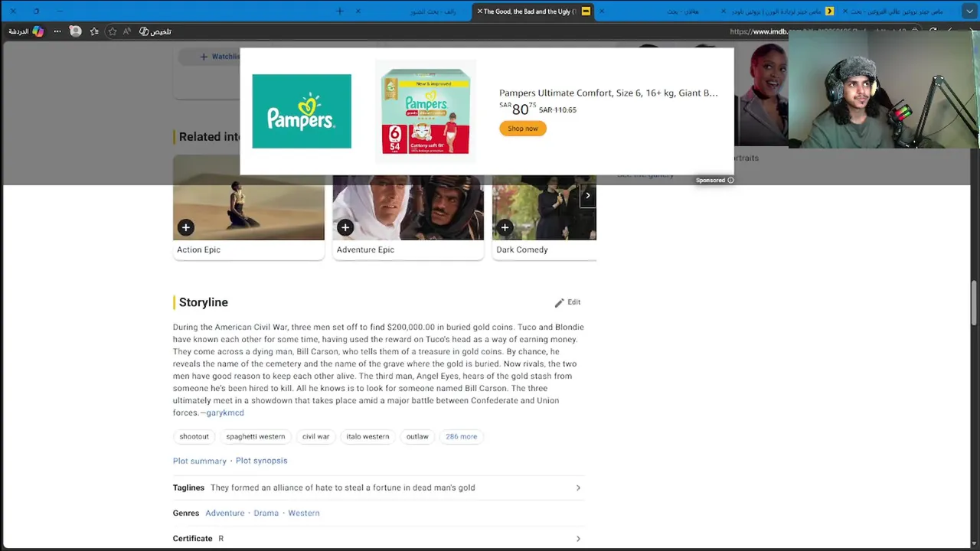
Task: Open a new browser tab with plus
Action: click(340, 11)
